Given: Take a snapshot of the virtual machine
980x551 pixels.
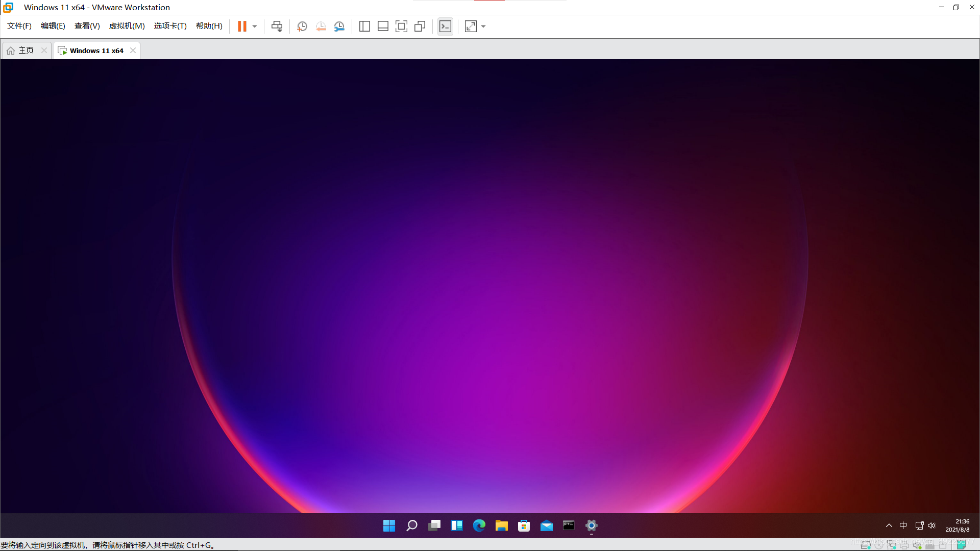Looking at the screenshot, I should coord(302,26).
